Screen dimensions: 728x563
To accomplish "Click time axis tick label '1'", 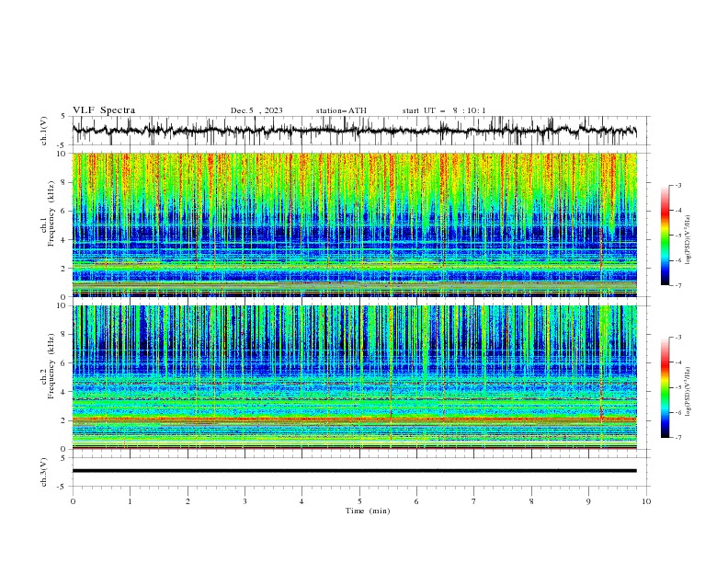I will point(130,501).
